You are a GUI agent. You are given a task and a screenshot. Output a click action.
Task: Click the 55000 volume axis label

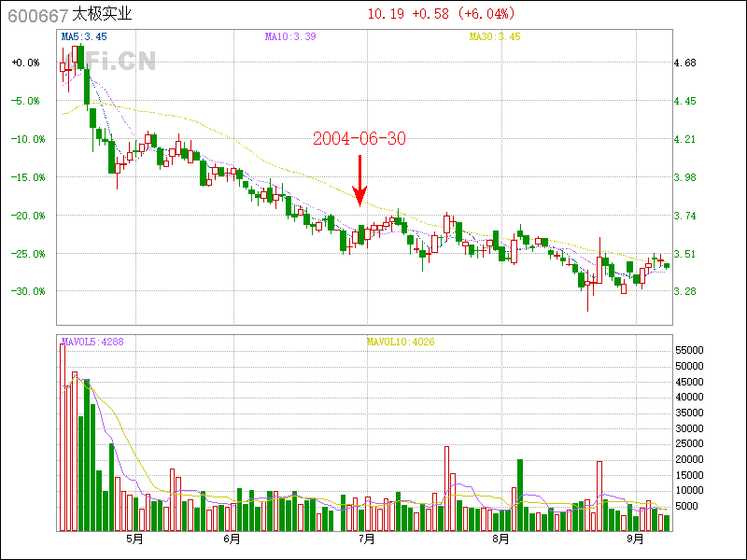(690, 349)
